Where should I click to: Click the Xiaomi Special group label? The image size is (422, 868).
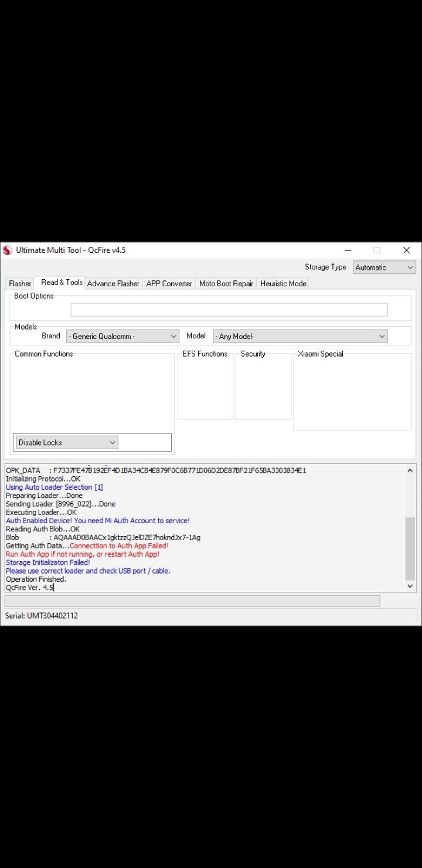pos(321,354)
